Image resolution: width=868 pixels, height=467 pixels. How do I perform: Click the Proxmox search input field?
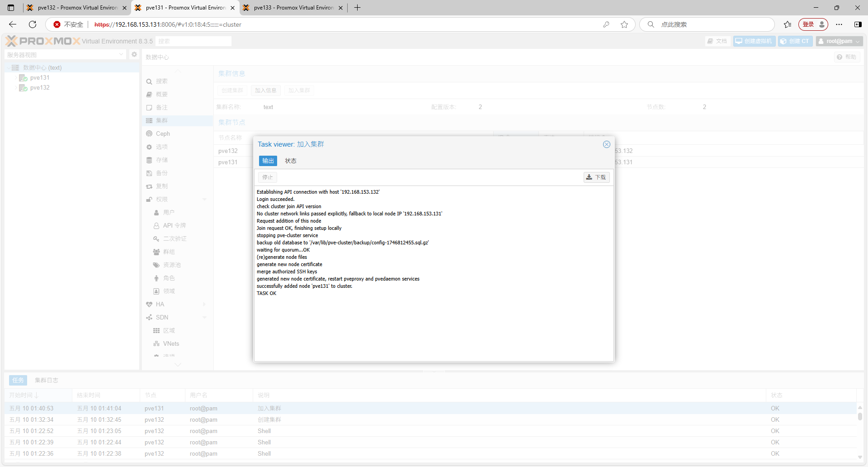(193, 41)
